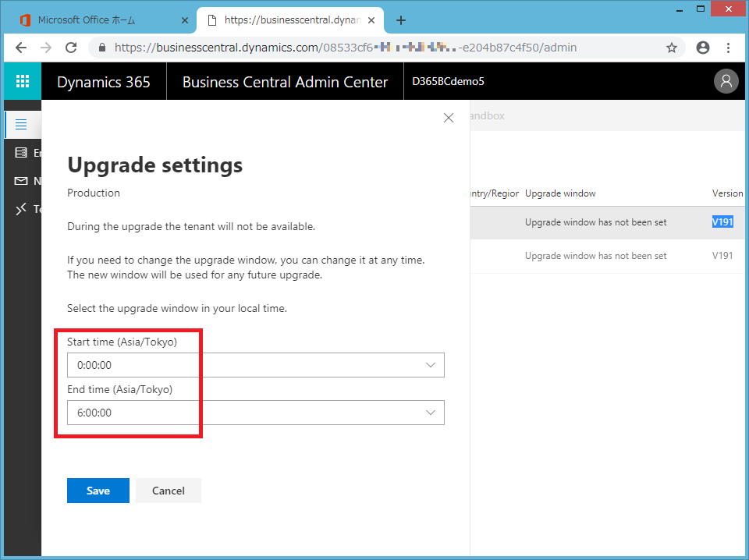Open Chrome three-dot menu

click(x=728, y=48)
